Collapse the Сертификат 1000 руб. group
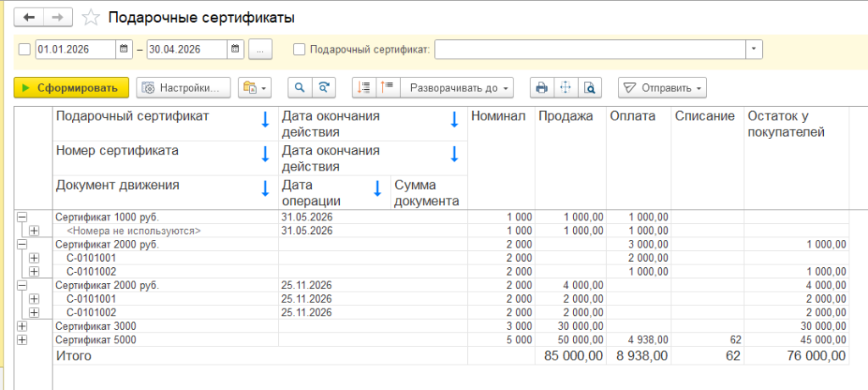This screenshot has height=390, width=868. pos(23,216)
